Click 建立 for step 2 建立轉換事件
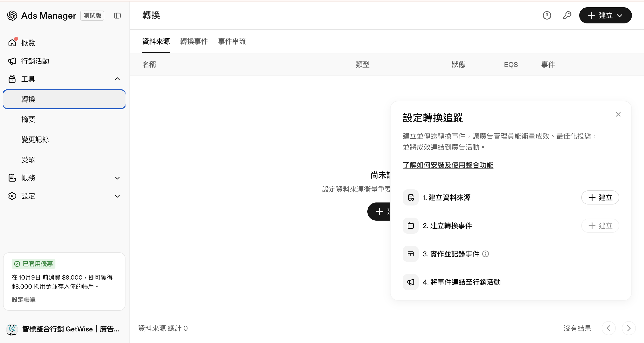 [x=600, y=226]
